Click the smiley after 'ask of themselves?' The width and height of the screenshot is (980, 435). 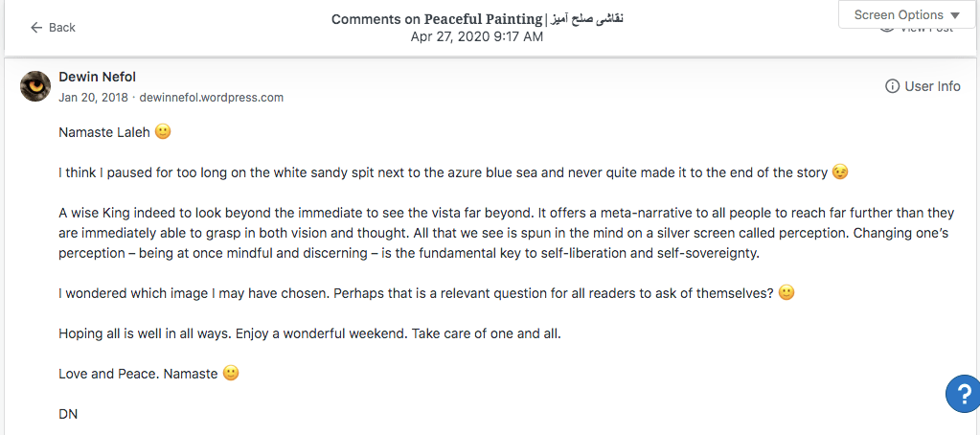[x=786, y=293]
